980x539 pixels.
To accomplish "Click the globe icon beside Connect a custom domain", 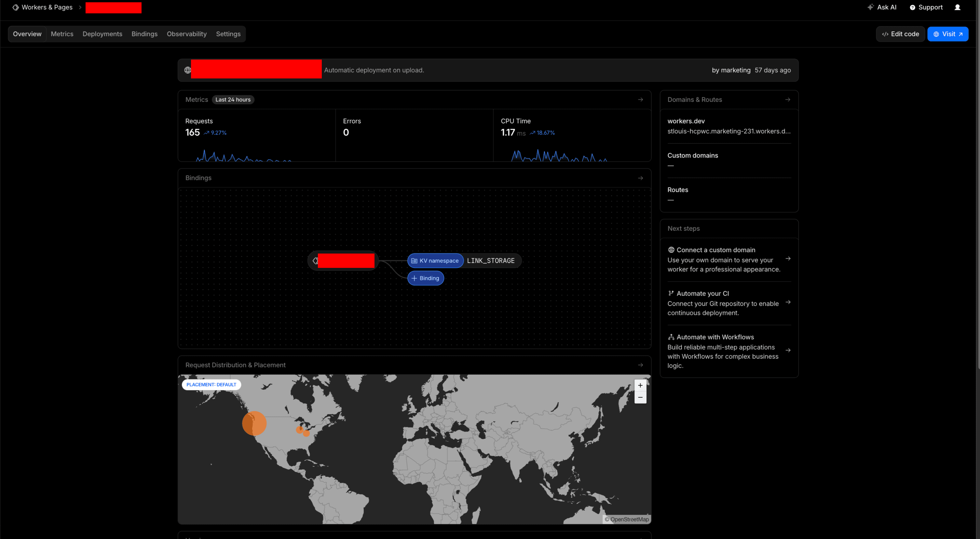I will click(x=671, y=250).
